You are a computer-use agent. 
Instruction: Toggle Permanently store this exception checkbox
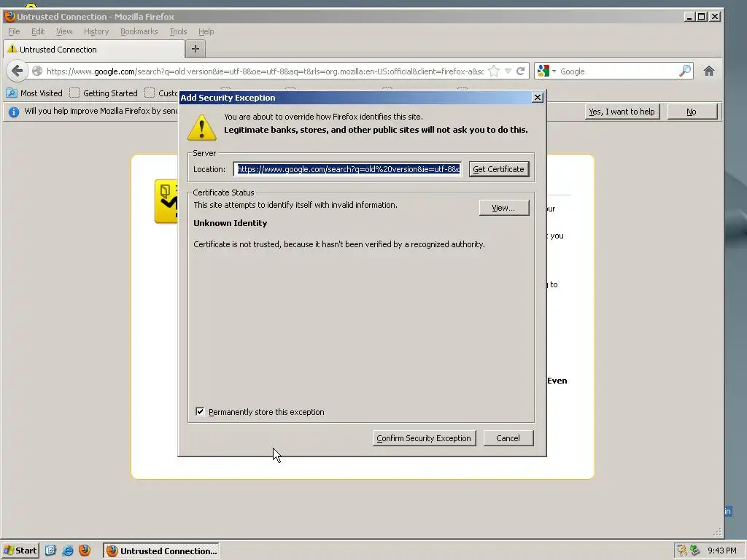pos(200,411)
